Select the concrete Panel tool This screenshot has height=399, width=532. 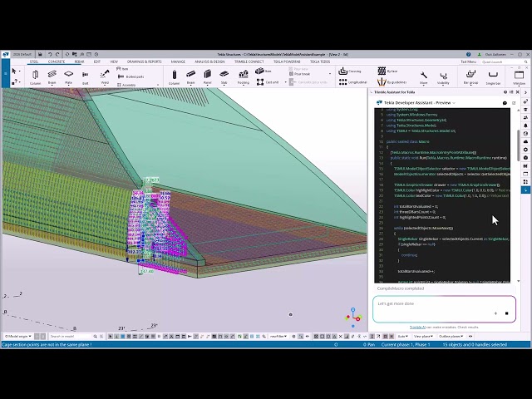pos(207,76)
